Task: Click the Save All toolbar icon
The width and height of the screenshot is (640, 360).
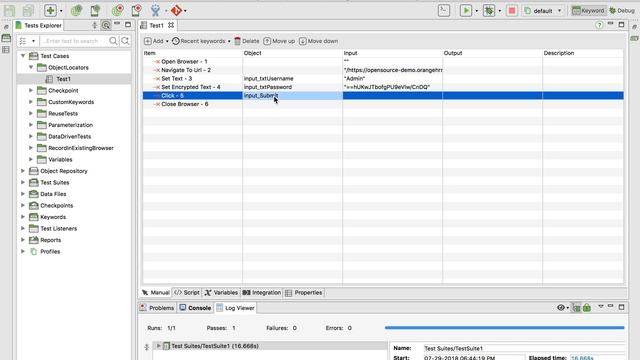Action: tap(28, 11)
